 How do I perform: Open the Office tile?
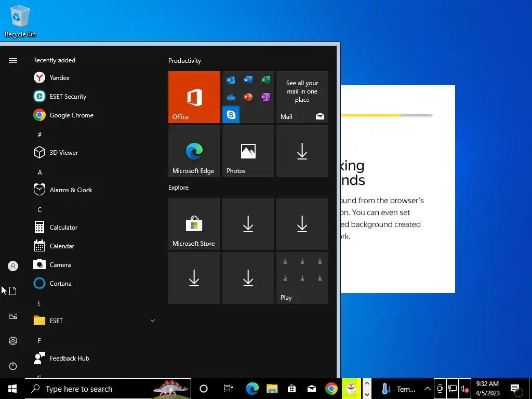click(194, 97)
